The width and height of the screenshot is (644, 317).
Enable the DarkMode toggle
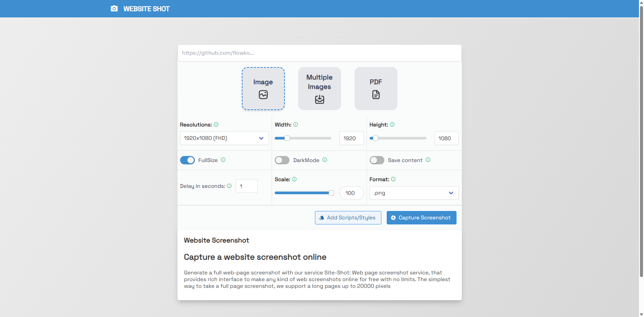(282, 160)
